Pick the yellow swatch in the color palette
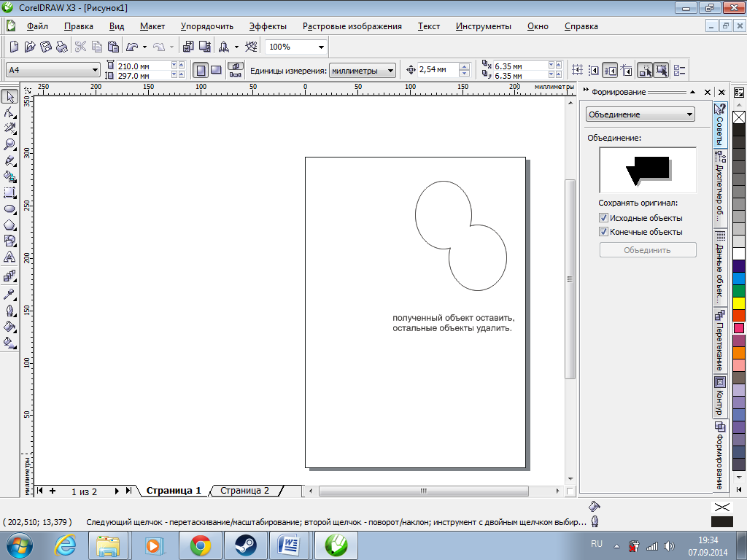The image size is (747, 560). pyautogui.click(x=738, y=302)
